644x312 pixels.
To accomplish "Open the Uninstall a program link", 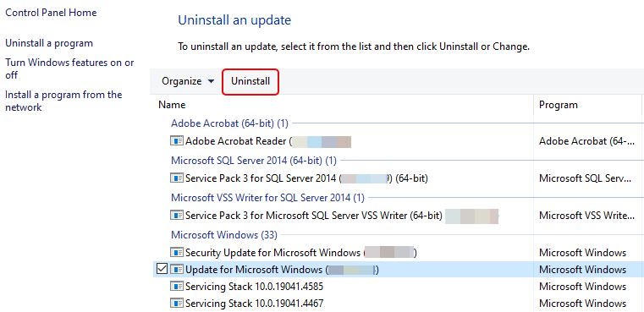I will pos(49,43).
